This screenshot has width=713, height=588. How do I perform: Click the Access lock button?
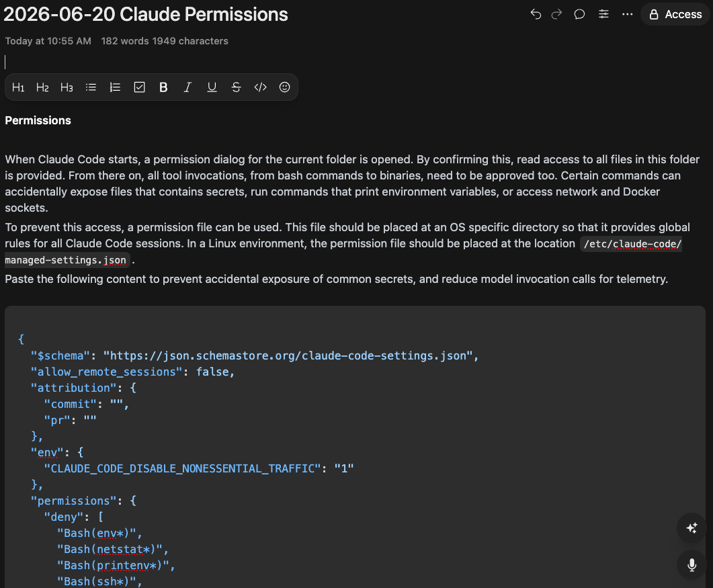pos(675,14)
